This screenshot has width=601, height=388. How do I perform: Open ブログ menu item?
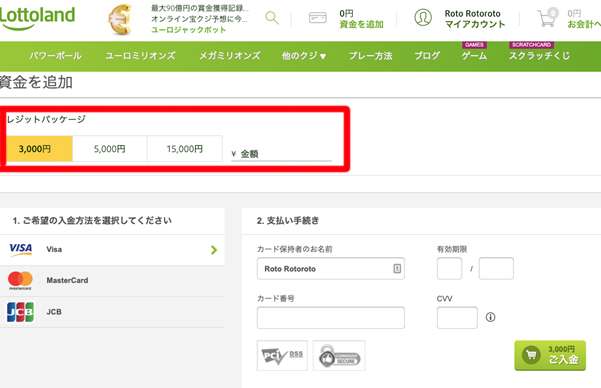(x=427, y=56)
